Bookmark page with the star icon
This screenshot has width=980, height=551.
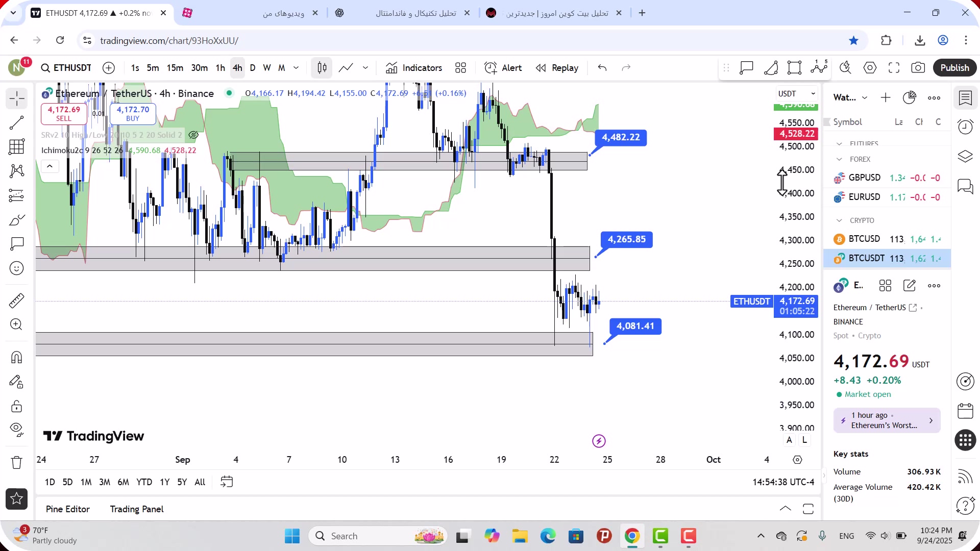click(x=853, y=40)
